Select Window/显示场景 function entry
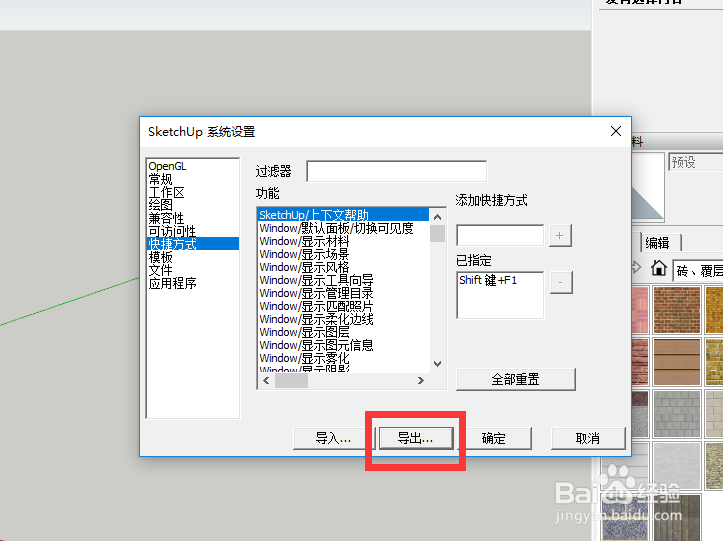Image resolution: width=723 pixels, height=541 pixels. click(x=344, y=254)
